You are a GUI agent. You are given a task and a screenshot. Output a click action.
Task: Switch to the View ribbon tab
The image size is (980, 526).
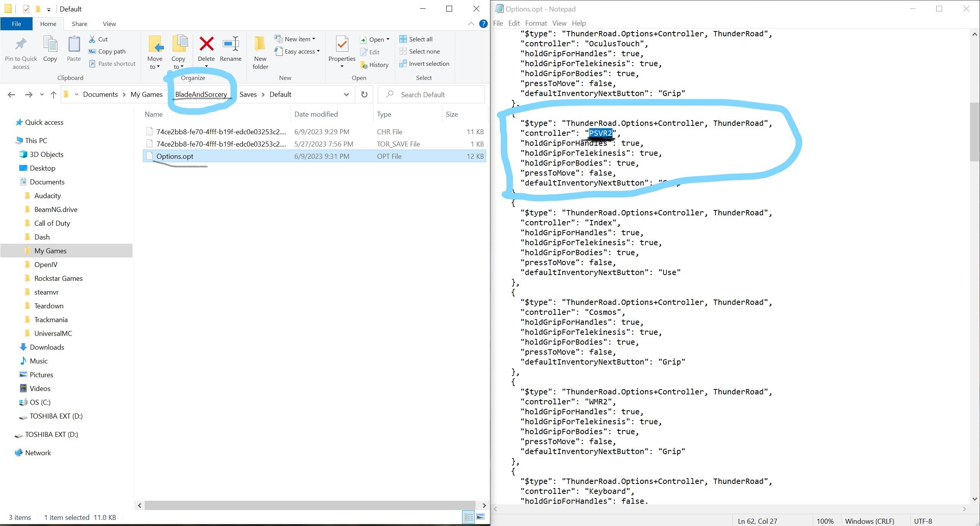coord(109,24)
